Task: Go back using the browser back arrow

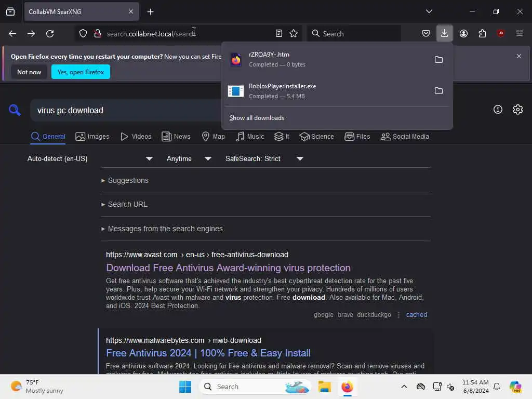Action: (12, 34)
